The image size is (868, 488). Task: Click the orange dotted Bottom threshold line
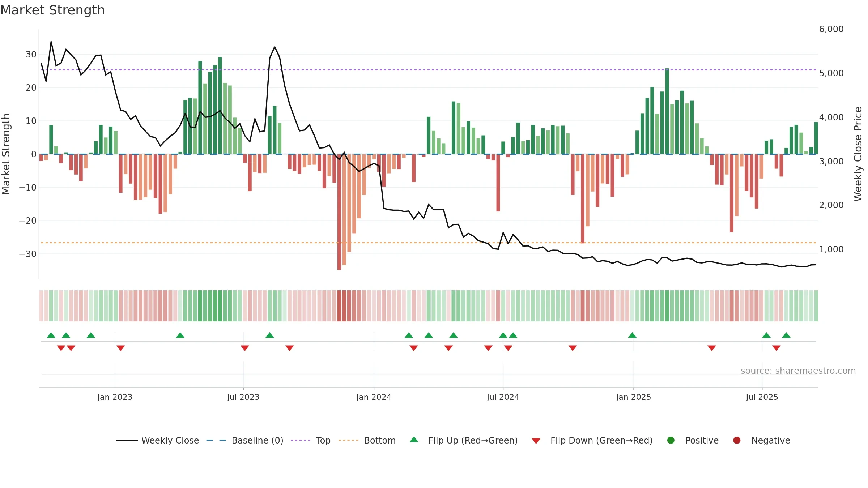429,243
